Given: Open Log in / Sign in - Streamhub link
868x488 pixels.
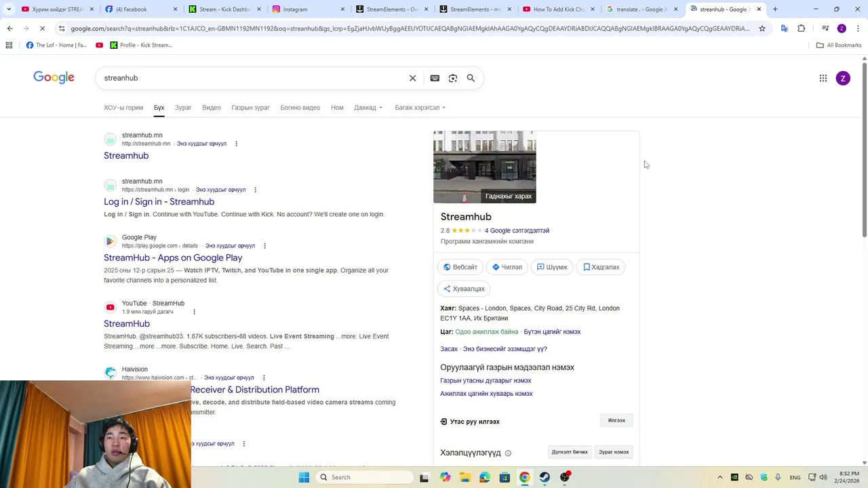Looking at the screenshot, I should point(159,202).
